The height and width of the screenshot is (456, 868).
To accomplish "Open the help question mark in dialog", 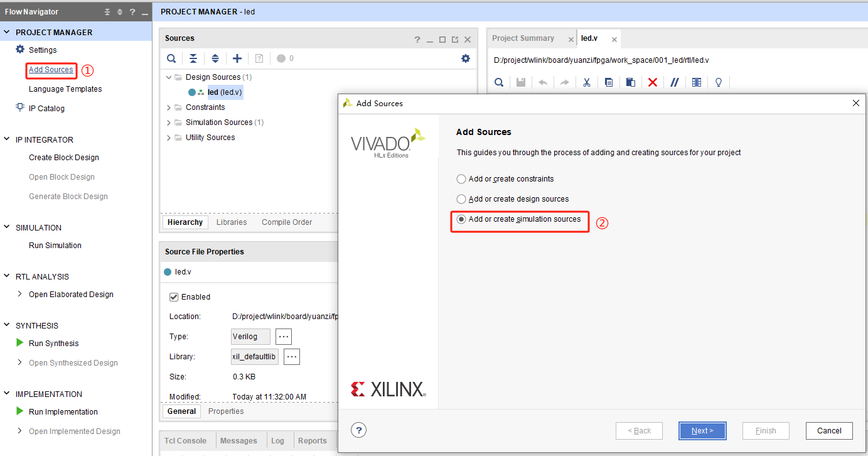I will (358, 430).
